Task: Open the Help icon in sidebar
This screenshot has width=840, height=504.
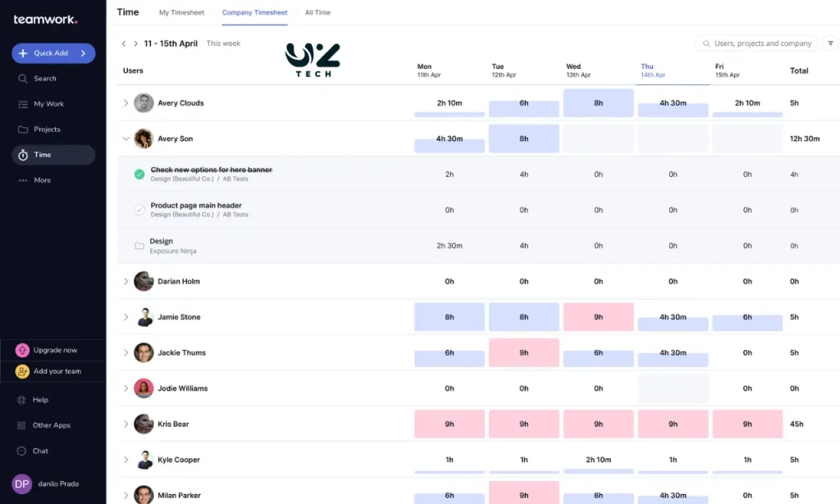Action: coord(22,400)
